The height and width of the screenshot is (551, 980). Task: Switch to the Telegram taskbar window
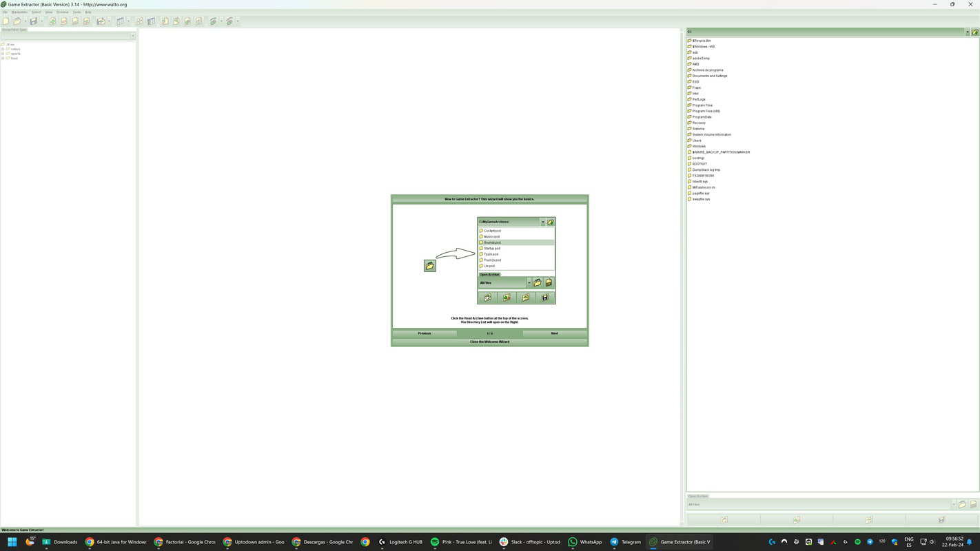[625, 542]
